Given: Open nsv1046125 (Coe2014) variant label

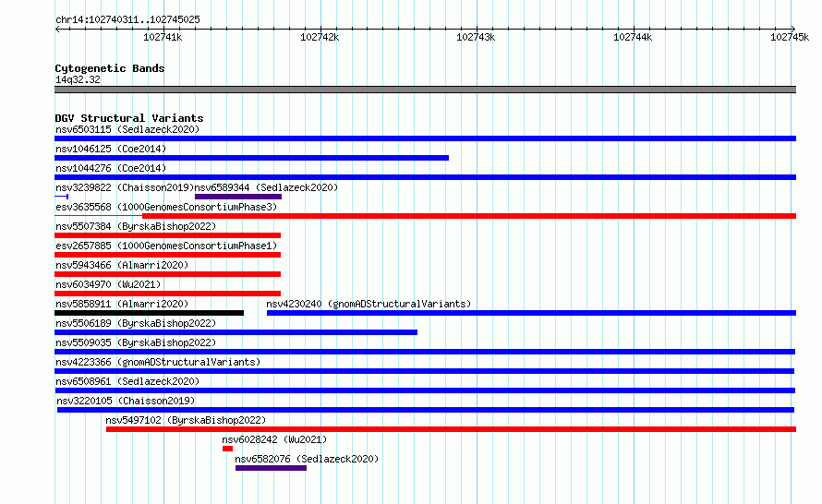Looking at the screenshot, I should point(111,149).
